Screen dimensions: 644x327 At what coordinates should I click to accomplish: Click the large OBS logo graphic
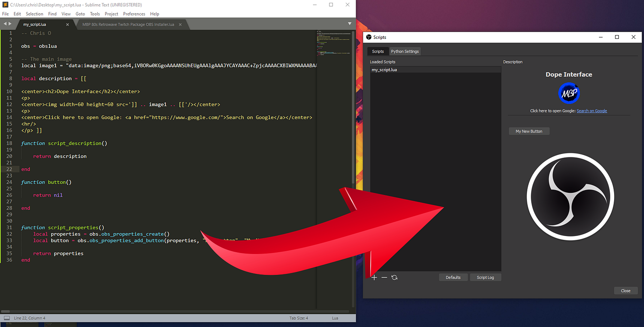point(570,197)
